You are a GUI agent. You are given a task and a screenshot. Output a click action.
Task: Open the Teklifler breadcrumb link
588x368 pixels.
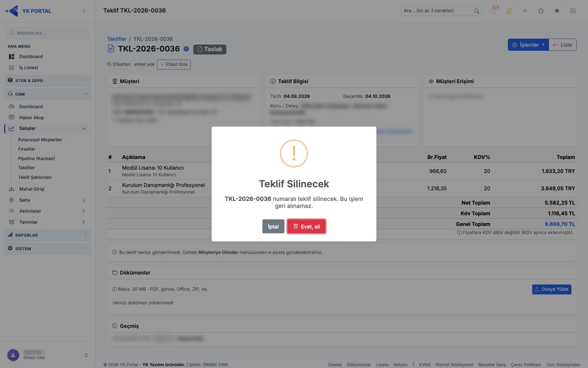click(117, 39)
